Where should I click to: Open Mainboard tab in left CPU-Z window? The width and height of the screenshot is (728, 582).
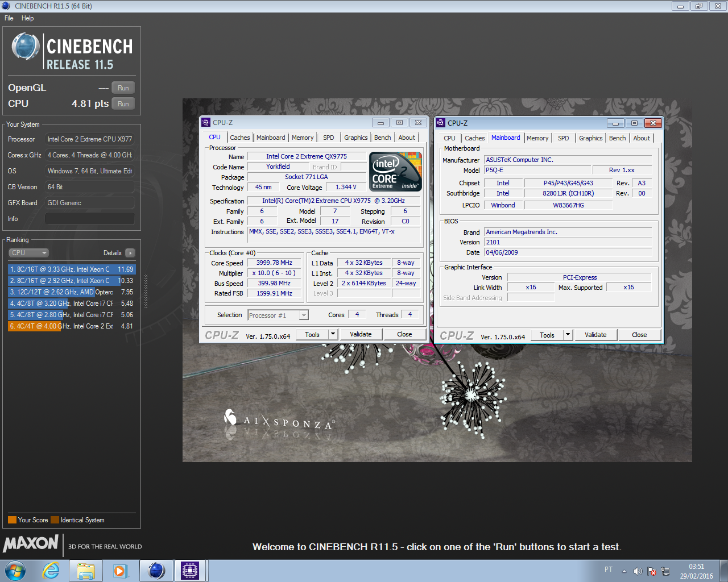coord(271,138)
